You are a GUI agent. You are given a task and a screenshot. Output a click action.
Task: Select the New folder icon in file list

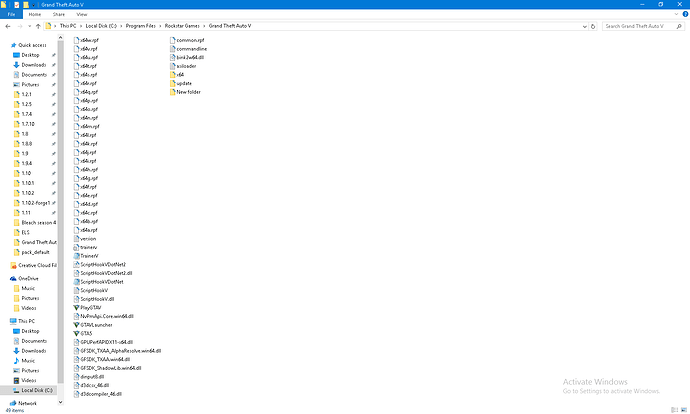point(172,92)
